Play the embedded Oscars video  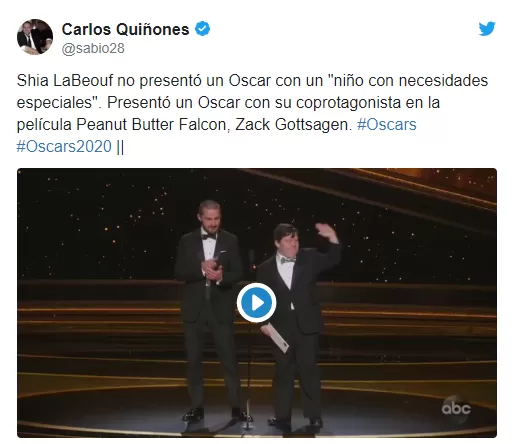click(x=256, y=303)
